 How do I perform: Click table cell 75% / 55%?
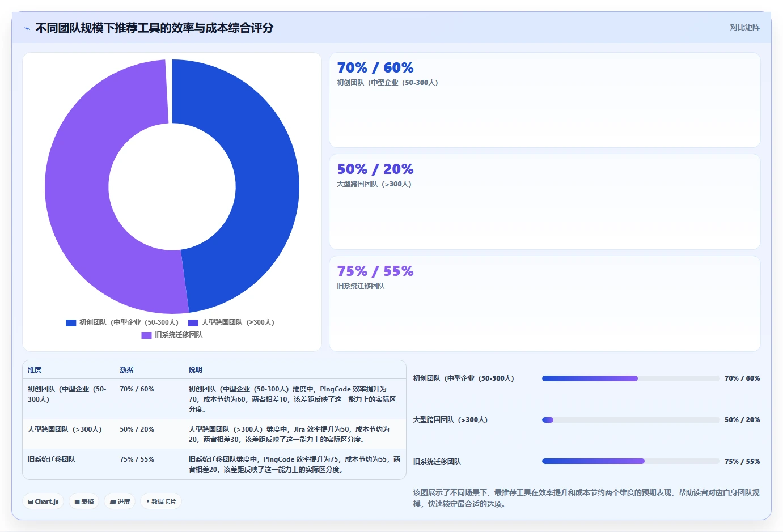(x=137, y=459)
